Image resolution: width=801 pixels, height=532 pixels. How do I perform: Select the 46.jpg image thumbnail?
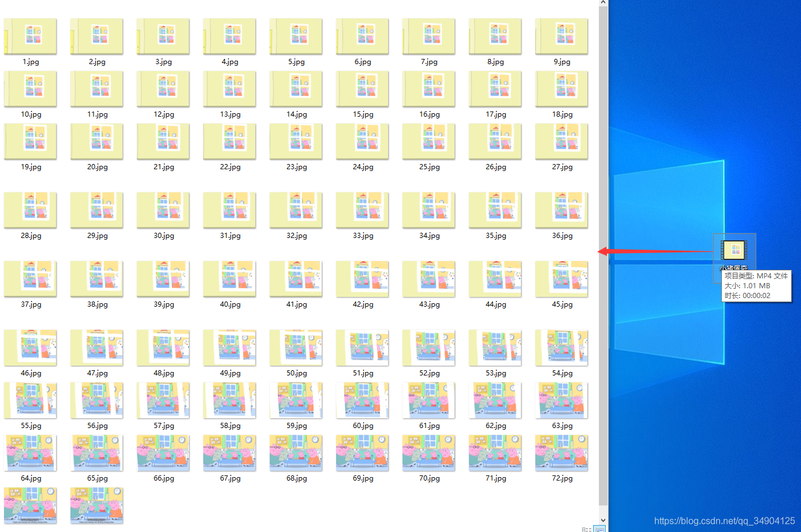point(31,348)
